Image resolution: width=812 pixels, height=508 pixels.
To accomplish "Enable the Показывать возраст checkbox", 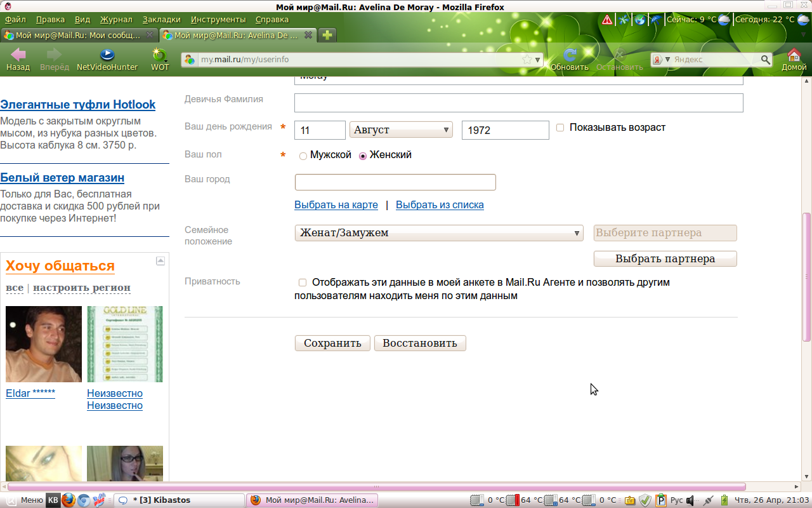I will [560, 128].
